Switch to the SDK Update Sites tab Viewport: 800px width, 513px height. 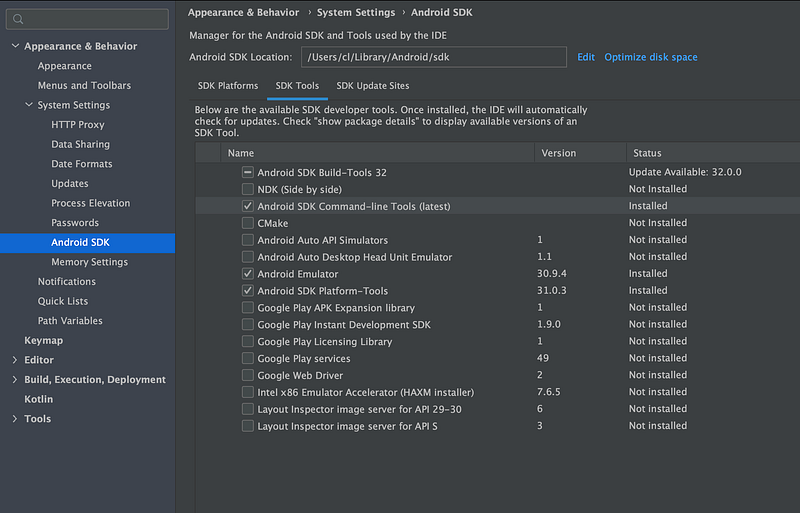[373, 86]
